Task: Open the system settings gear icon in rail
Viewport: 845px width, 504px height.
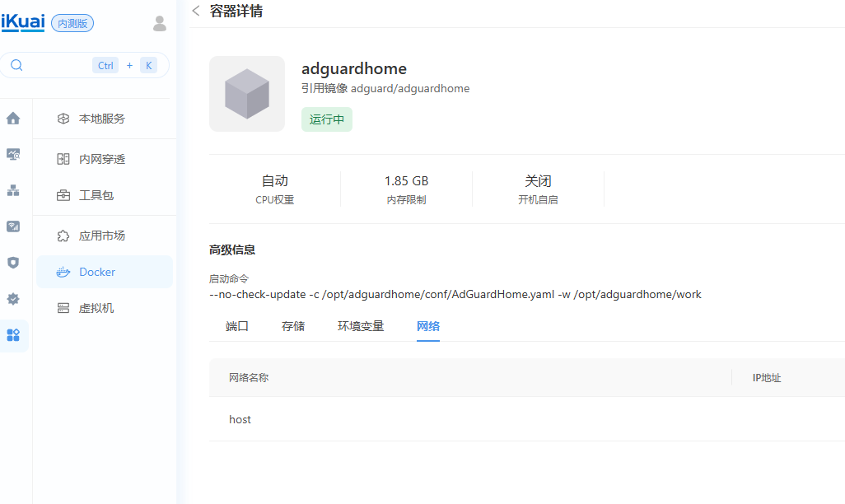Action: click(13, 299)
